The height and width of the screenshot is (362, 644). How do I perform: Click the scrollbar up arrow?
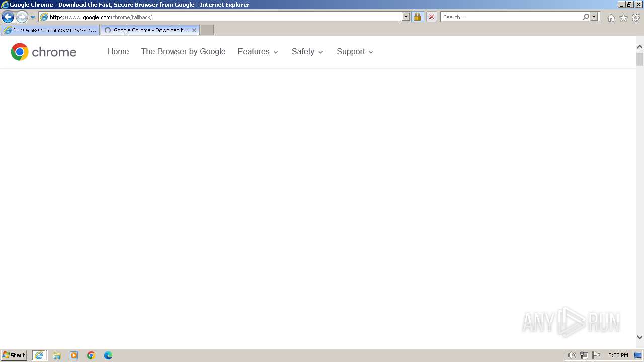click(640, 47)
